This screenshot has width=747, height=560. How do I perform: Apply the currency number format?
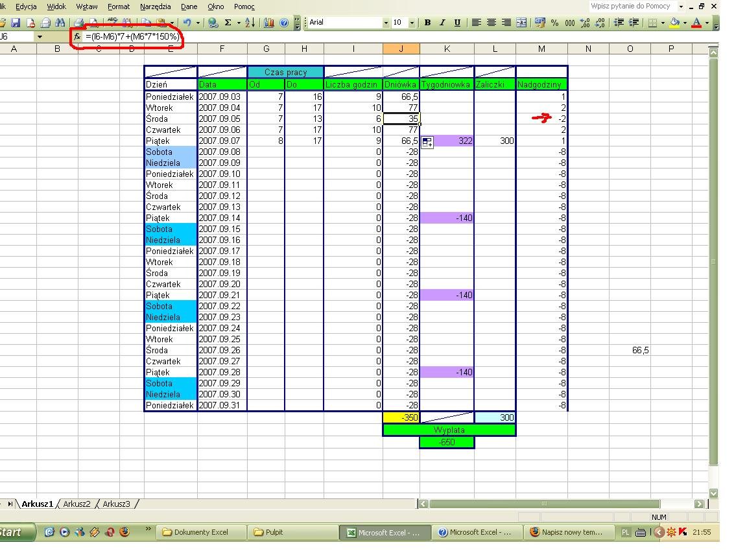(x=539, y=23)
